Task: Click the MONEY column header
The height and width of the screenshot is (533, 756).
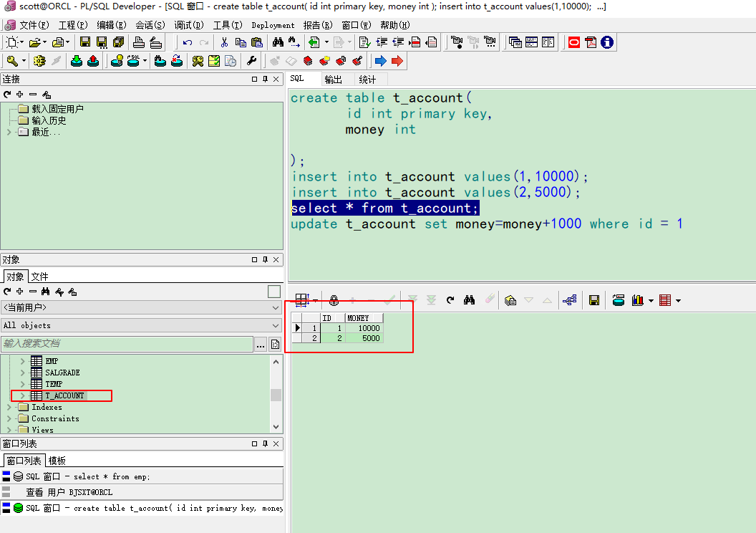Action: click(364, 318)
